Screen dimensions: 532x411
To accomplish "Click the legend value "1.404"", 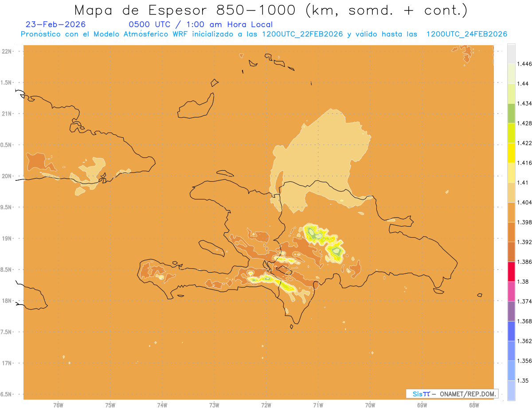I will click(x=524, y=202).
